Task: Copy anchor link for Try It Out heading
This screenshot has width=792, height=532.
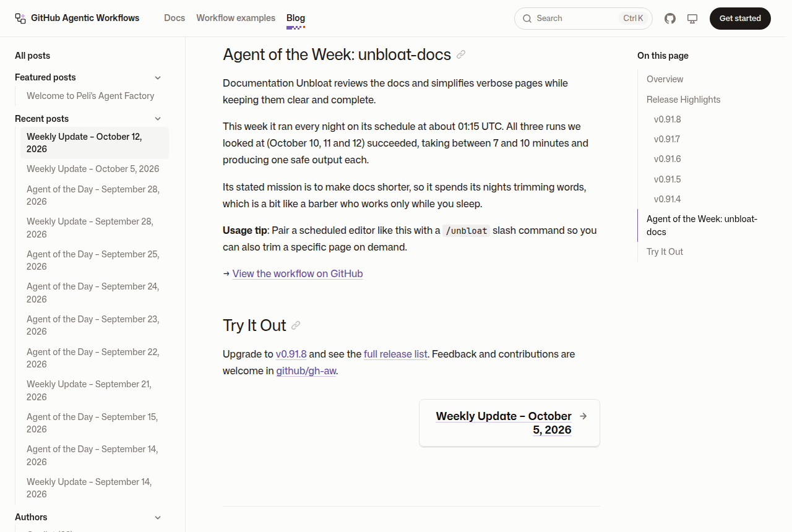Action: pos(296,325)
